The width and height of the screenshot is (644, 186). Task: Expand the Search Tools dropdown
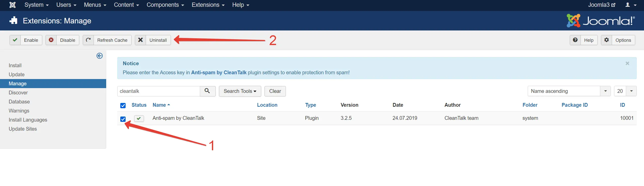[240, 91]
